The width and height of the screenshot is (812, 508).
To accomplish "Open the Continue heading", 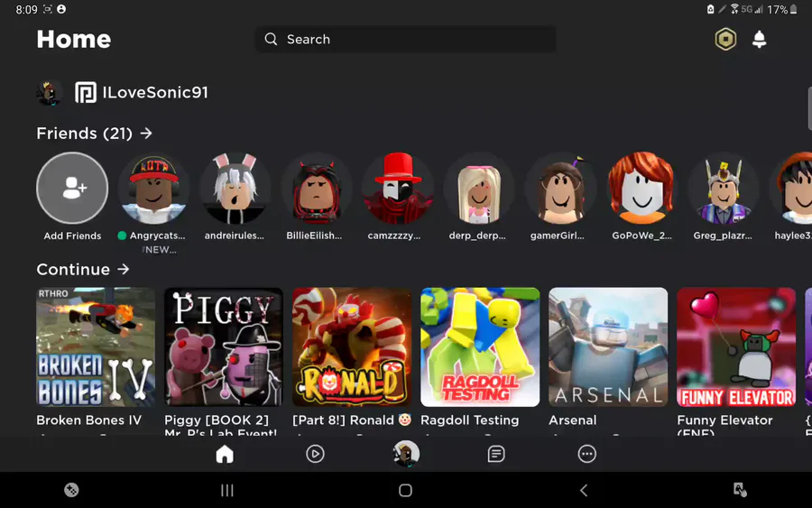I will click(x=73, y=269).
